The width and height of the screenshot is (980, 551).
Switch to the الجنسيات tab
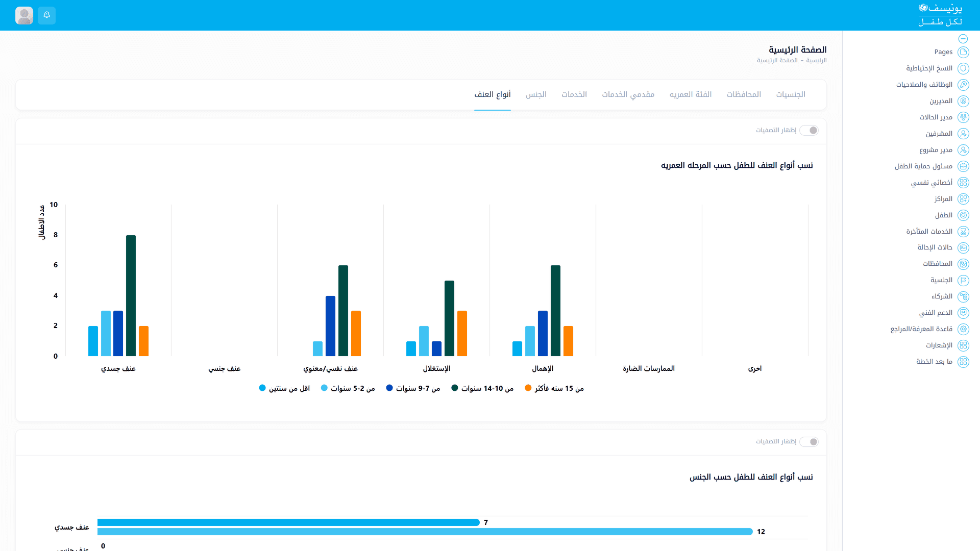pyautogui.click(x=791, y=94)
